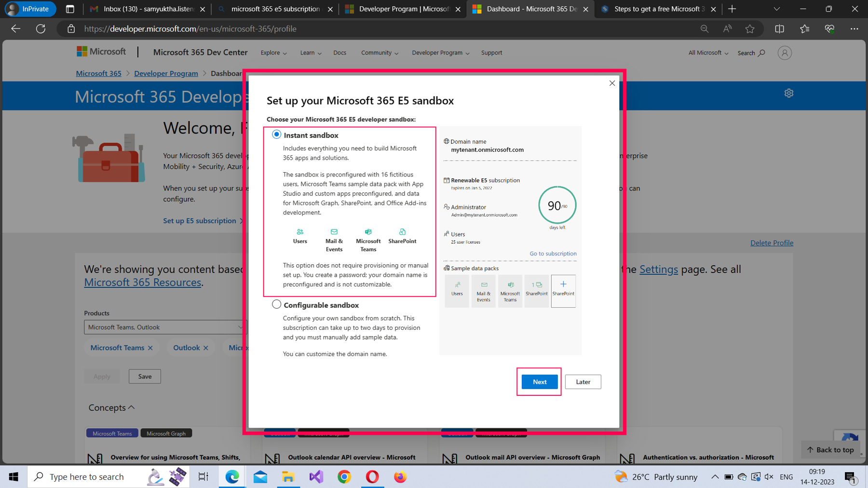868x488 pixels.
Task: Click the Microsoft logo
Action: pos(101,52)
